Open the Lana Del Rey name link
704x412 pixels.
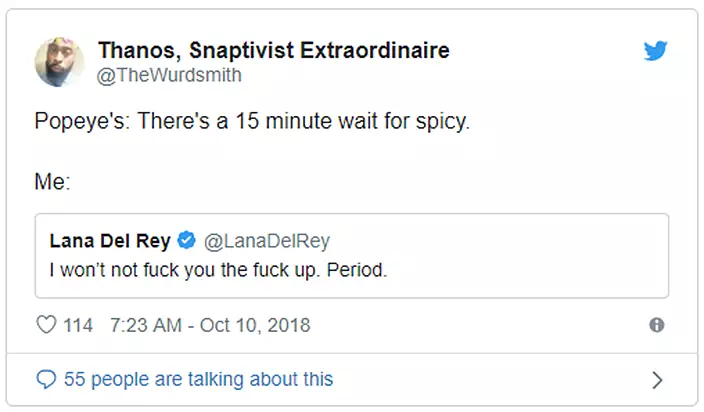[x=109, y=241]
